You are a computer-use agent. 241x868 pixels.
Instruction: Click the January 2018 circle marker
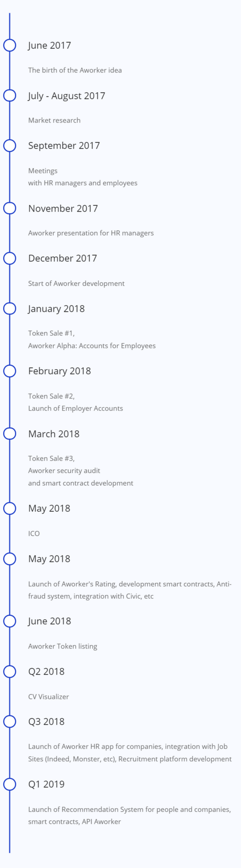coord(10,309)
